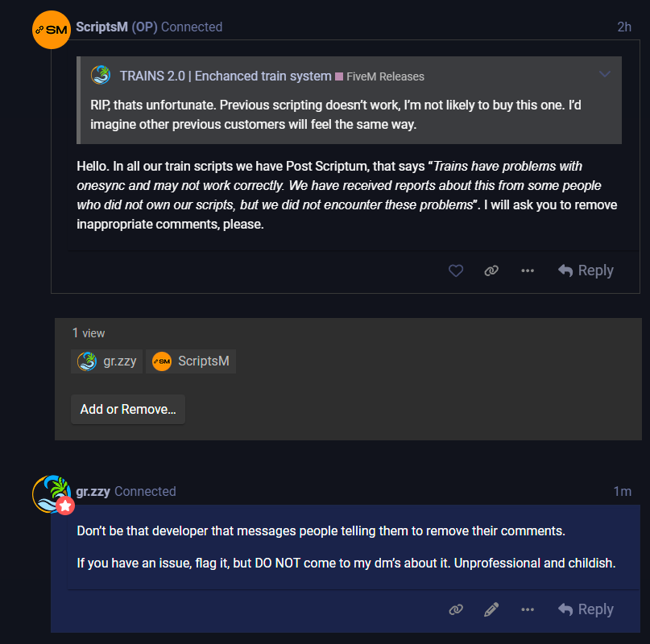Show more actions on gr.zzy reply
Screen dimensions: 650x644
click(528, 610)
